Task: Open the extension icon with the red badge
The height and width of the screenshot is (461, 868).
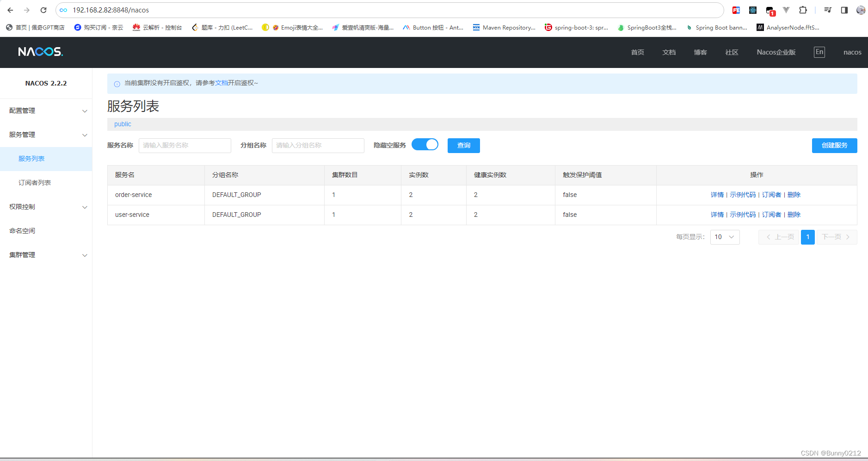Action: [770, 11]
